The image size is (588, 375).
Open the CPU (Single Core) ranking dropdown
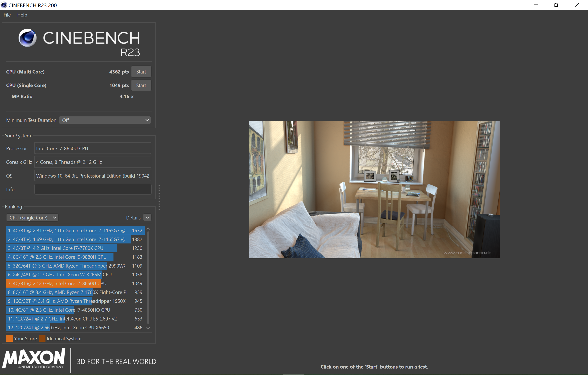[32, 218]
